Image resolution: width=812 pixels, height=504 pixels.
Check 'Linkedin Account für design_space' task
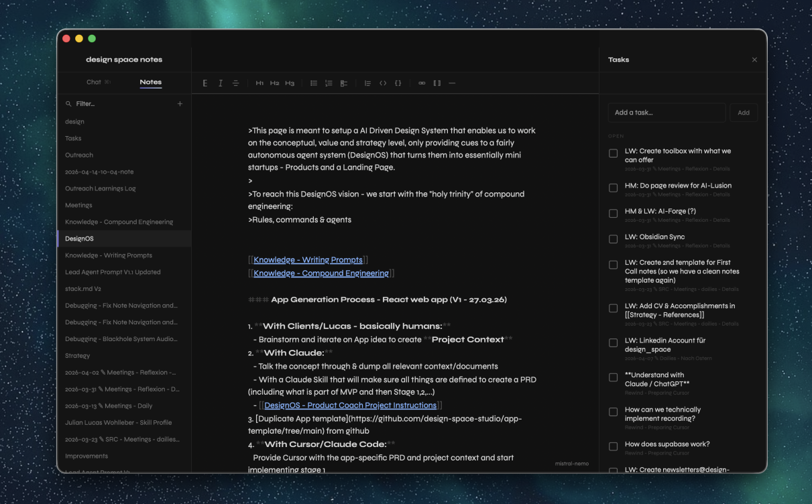click(x=613, y=343)
